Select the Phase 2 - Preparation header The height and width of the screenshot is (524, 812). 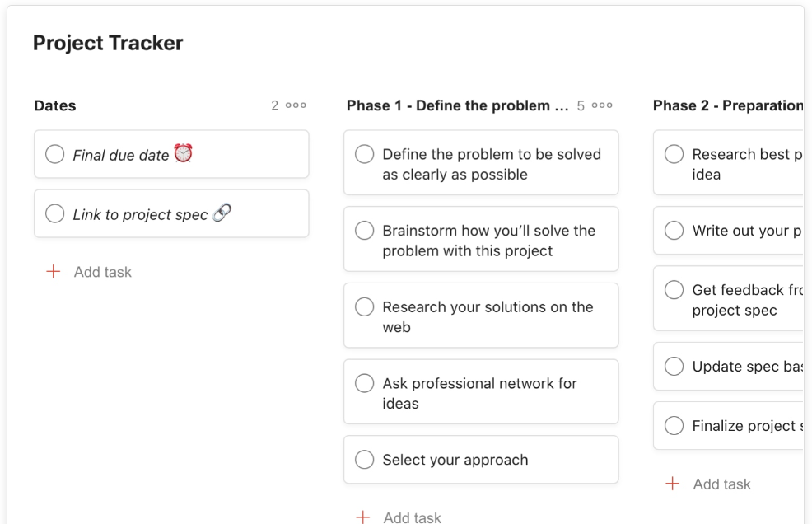pos(728,105)
